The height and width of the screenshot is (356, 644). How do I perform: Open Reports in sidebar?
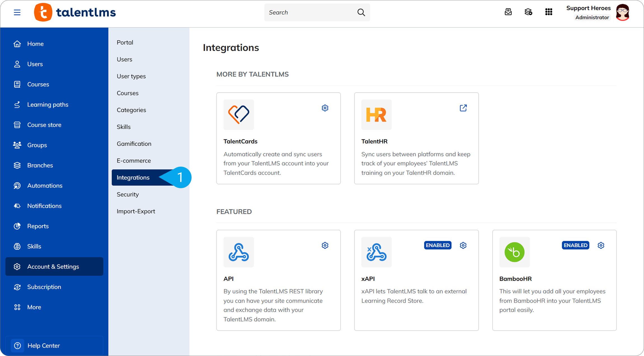click(54, 226)
